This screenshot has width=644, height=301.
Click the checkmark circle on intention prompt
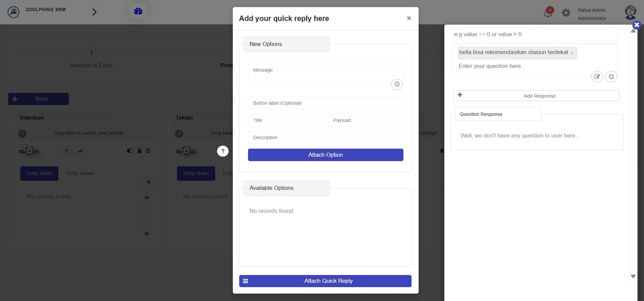coord(80,151)
